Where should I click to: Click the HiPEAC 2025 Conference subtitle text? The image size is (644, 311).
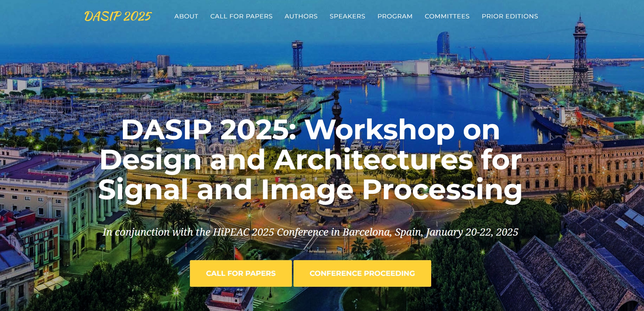(x=311, y=232)
